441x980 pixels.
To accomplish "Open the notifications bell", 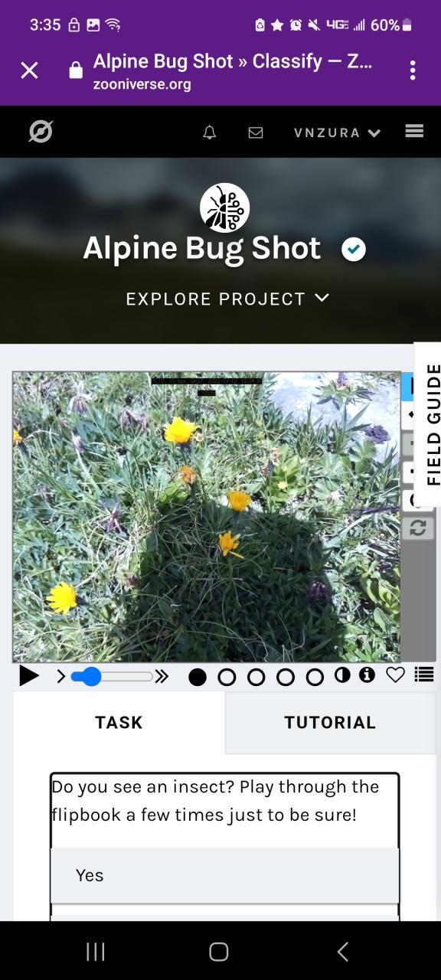I will click(x=210, y=132).
